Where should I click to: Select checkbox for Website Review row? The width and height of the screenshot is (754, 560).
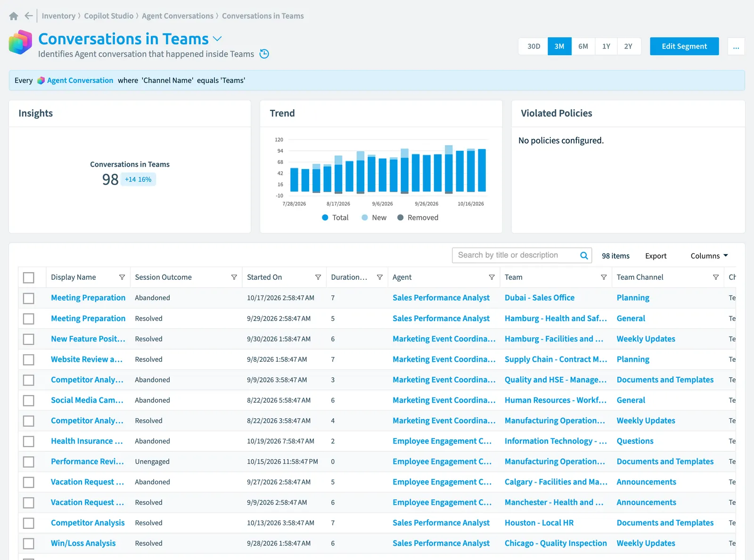click(x=29, y=360)
